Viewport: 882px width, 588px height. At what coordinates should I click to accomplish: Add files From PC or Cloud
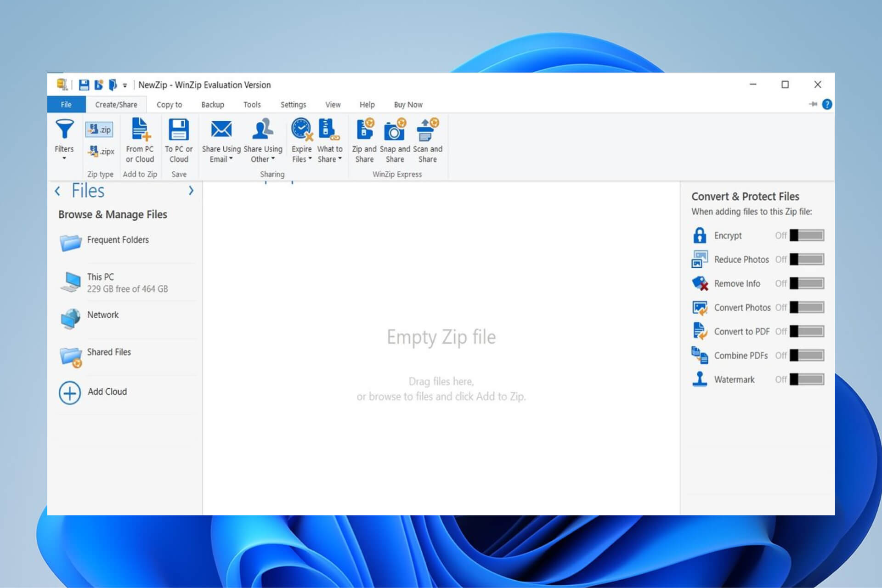[x=140, y=141]
